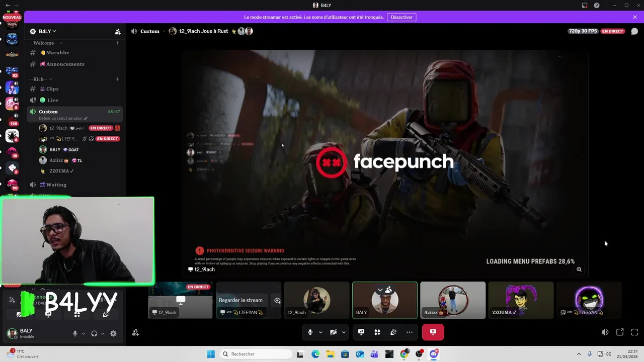Expand the chevron on the BALY participant tile
The width and height of the screenshot is (644, 362).
click(380, 290)
